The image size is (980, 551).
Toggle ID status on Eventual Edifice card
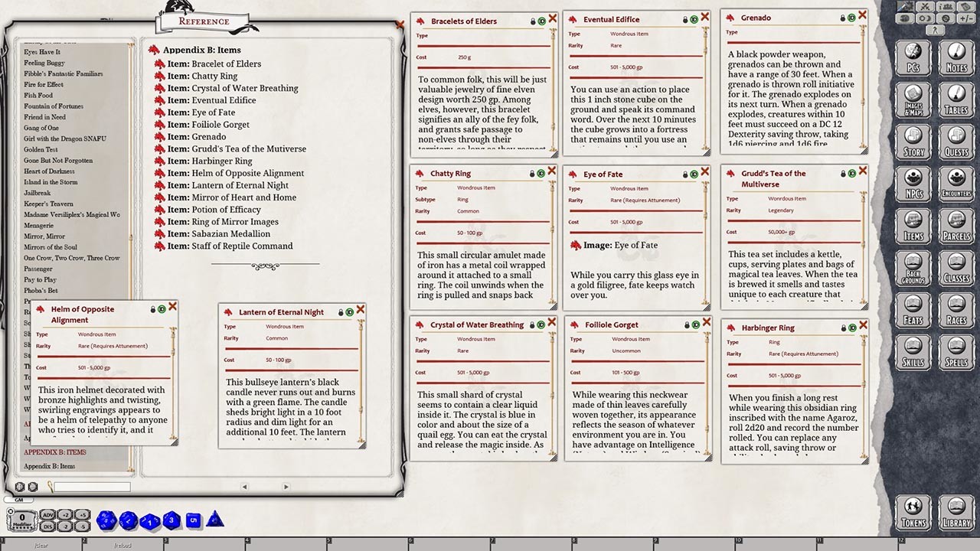click(694, 19)
